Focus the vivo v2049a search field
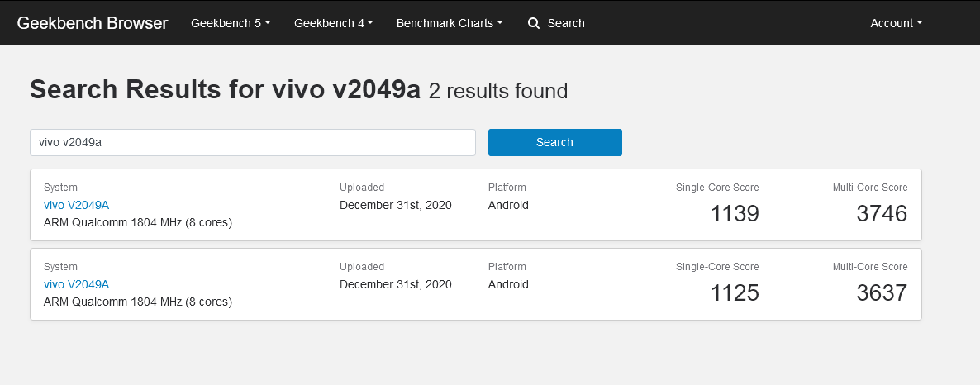 coord(253,142)
